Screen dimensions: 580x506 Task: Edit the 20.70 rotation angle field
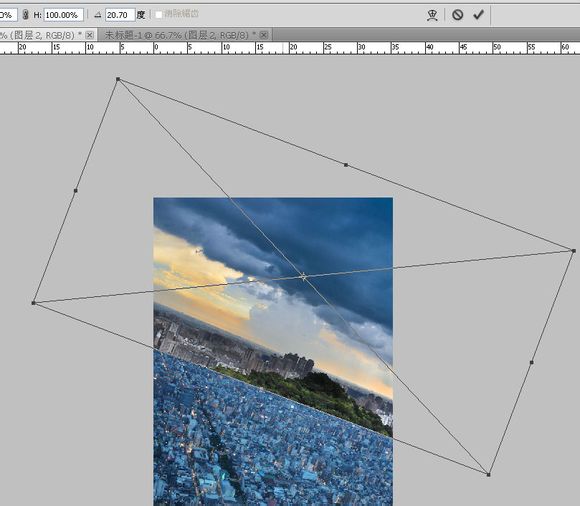pyautogui.click(x=120, y=15)
